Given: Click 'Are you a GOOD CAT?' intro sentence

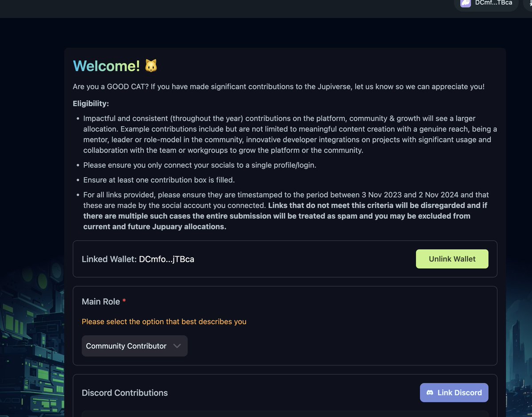Looking at the screenshot, I should 279,86.
